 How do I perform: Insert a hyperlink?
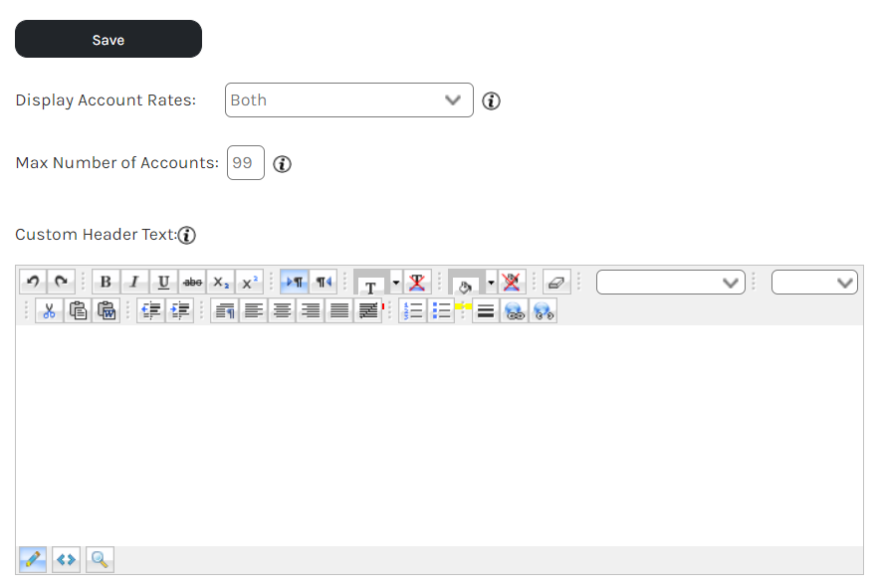click(515, 310)
